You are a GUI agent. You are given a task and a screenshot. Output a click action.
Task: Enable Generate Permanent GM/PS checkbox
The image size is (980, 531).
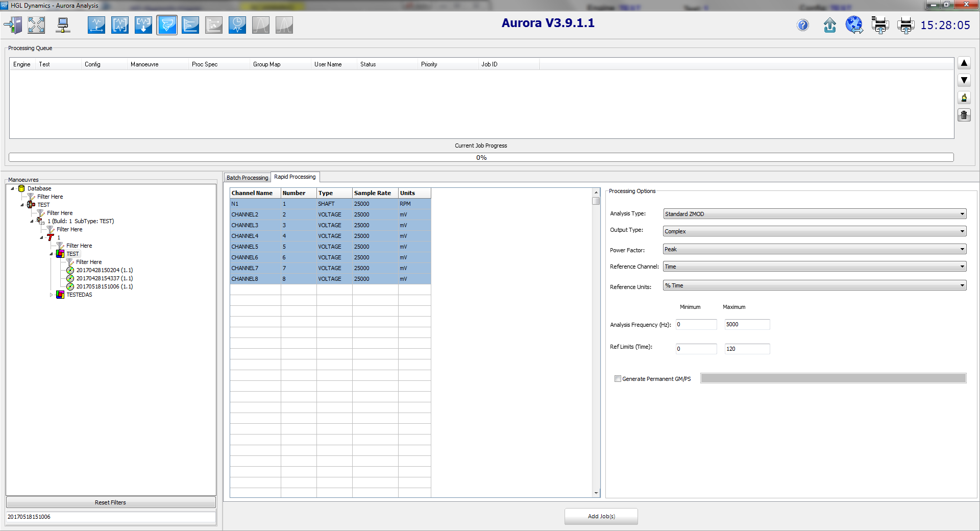tap(618, 379)
